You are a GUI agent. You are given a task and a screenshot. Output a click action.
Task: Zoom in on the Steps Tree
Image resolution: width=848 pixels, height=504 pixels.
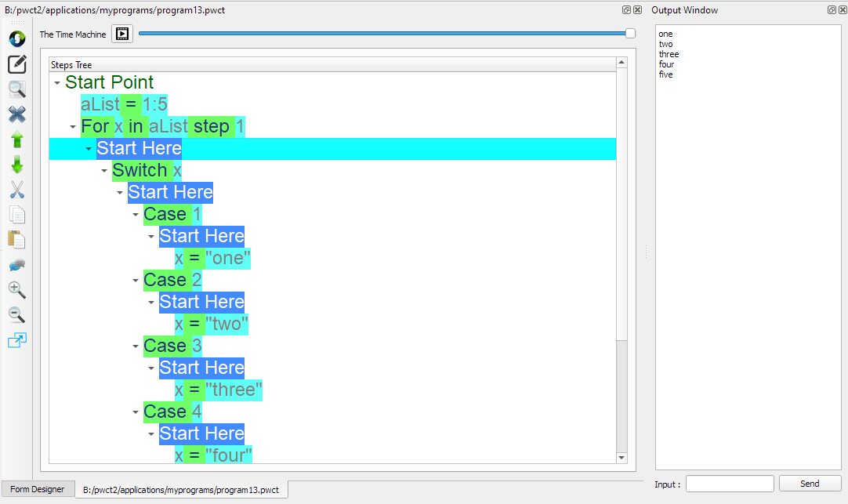point(16,290)
